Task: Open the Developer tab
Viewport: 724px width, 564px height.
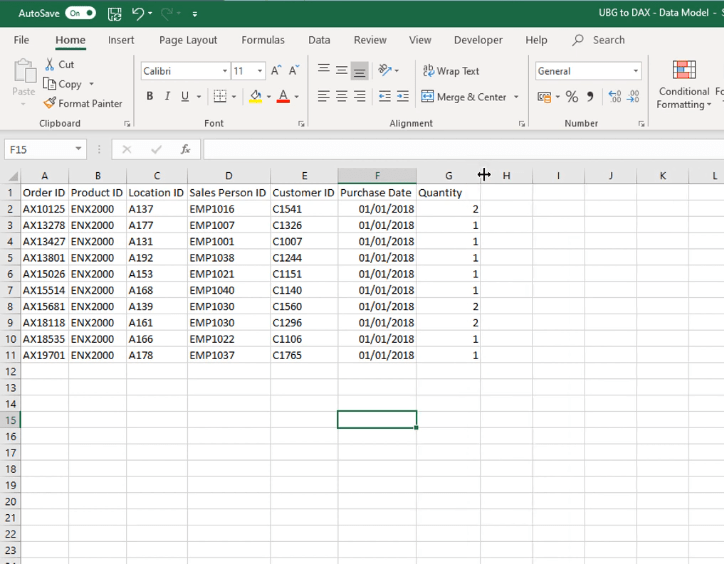Action: [x=478, y=40]
